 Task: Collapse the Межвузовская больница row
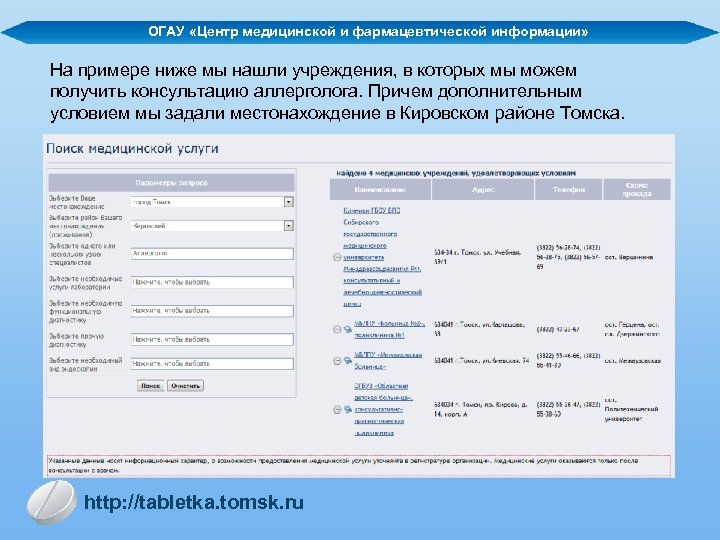click(337, 361)
